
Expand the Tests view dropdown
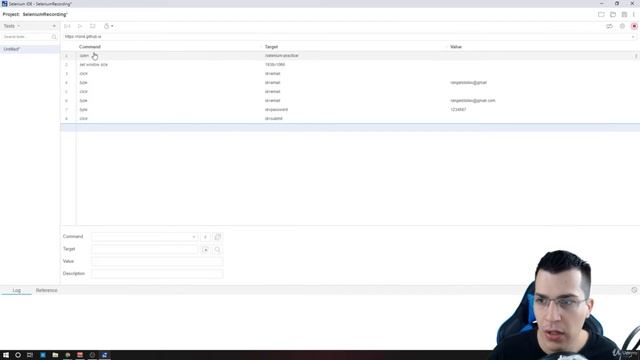(12, 26)
